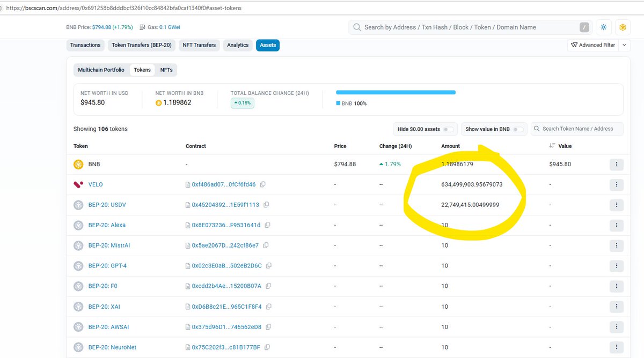Open the BEP-20: MistrAI token link
Image resolution: width=644 pixels, height=358 pixels.
pos(109,245)
